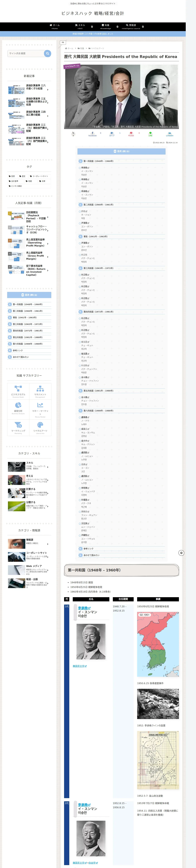This screenshot has height=868, width=196.
Task: Open 李明博 link in the table of contents
Action: click(85, 488)
